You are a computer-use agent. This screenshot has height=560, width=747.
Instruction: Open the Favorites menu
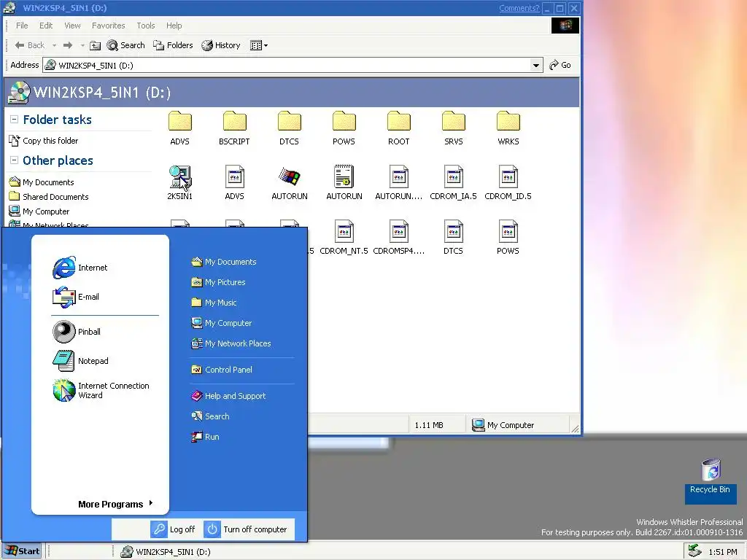pyautogui.click(x=108, y=26)
